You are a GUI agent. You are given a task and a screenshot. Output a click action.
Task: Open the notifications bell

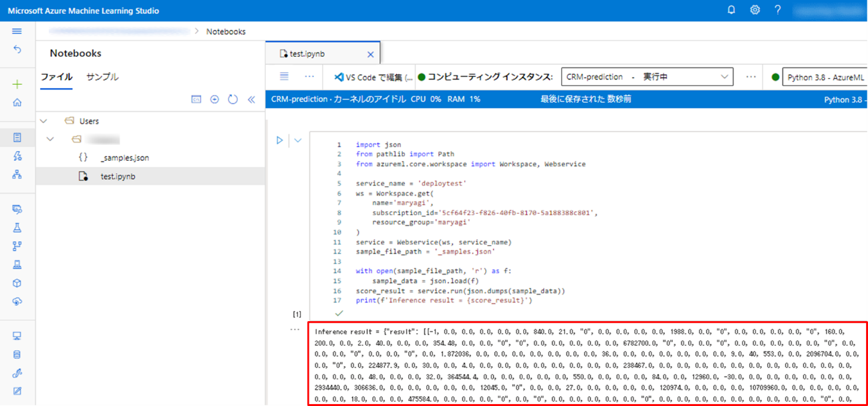click(731, 10)
